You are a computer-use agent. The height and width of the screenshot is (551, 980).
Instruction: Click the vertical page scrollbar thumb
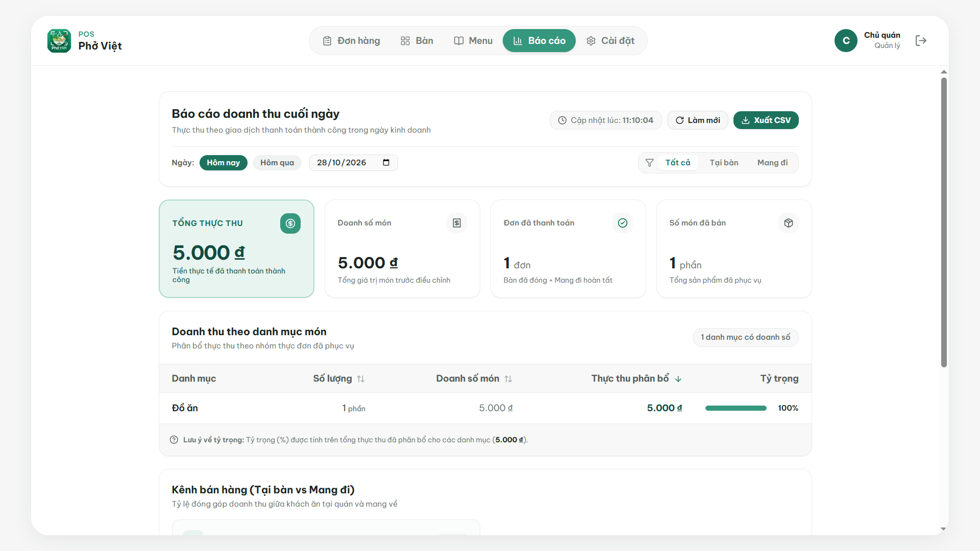point(944,222)
